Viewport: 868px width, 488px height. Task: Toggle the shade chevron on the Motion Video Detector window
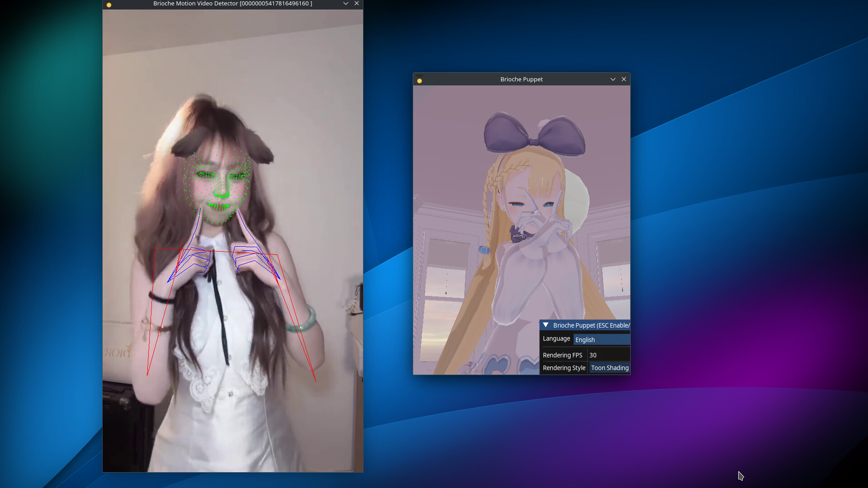pos(345,4)
